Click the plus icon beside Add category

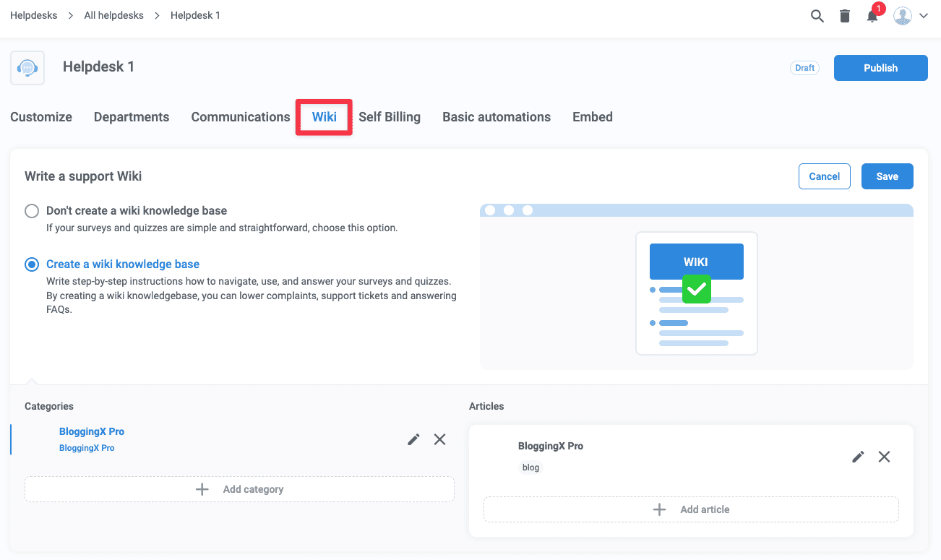(202, 489)
